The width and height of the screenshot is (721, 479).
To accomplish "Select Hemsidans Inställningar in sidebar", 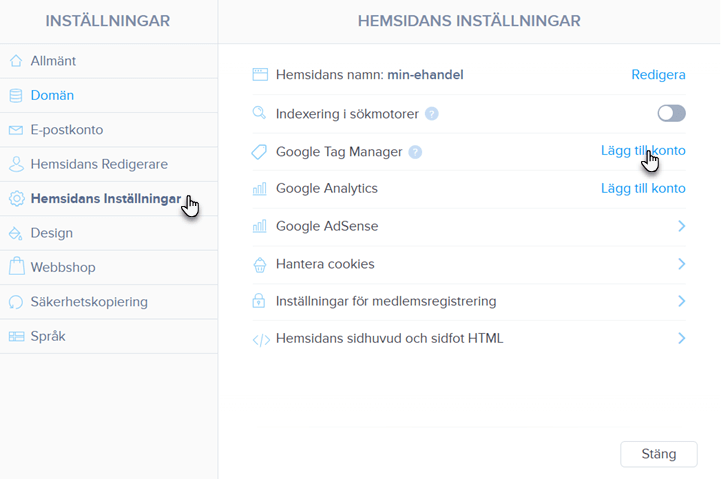I will click(x=109, y=199).
